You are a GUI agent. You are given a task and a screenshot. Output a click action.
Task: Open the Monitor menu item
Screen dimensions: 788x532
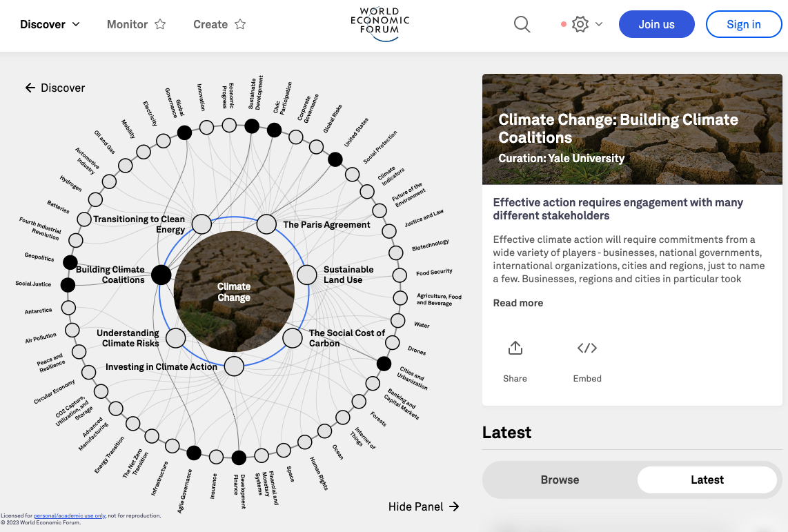(127, 24)
